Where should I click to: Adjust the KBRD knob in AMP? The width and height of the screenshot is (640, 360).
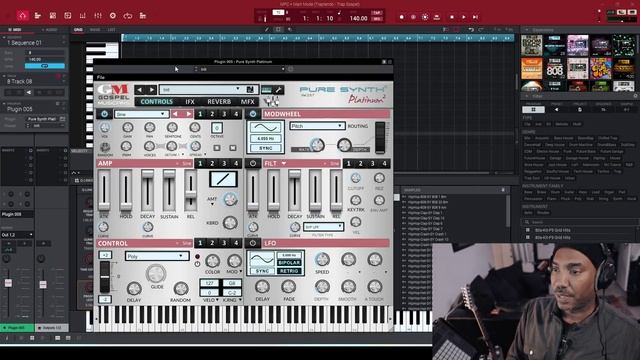[x=230, y=222]
